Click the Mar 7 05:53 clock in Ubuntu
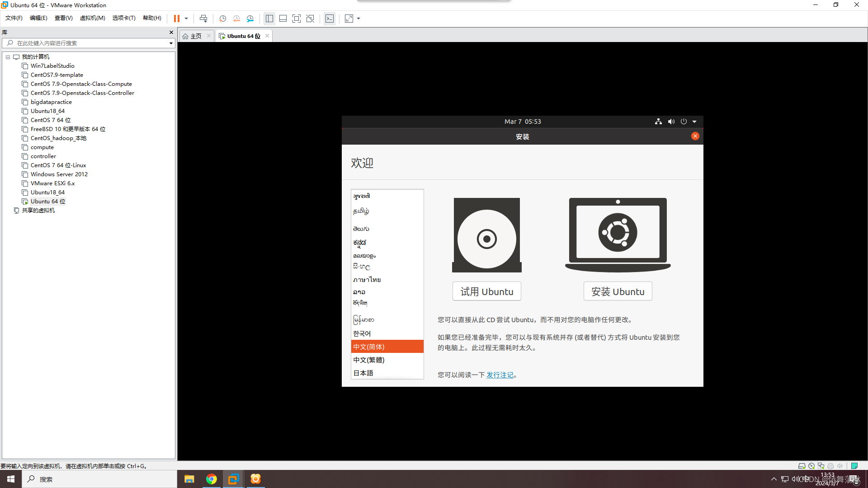Image resolution: width=868 pixels, height=488 pixels. click(x=523, y=122)
